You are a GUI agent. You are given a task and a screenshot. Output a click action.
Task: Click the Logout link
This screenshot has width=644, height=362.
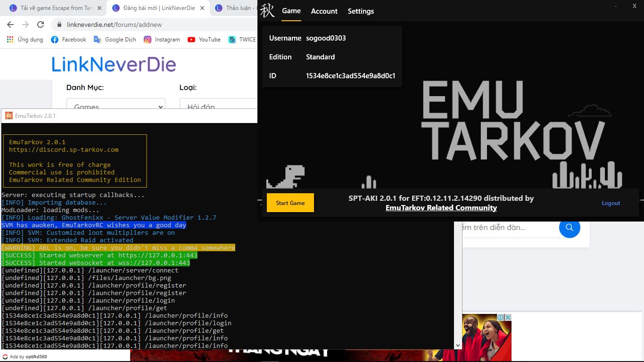click(x=611, y=203)
